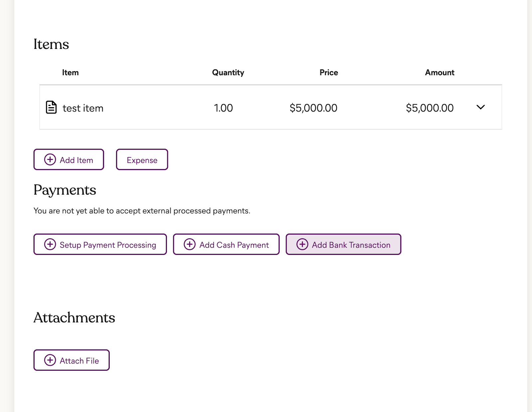532x412 pixels.
Task: Click the plus icon in Add Bank Transaction
Action: pyautogui.click(x=302, y=245)
